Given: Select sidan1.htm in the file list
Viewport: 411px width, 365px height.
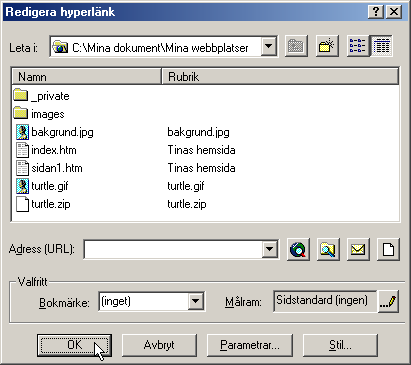Looking at the screenshot, I should point(57,168).
